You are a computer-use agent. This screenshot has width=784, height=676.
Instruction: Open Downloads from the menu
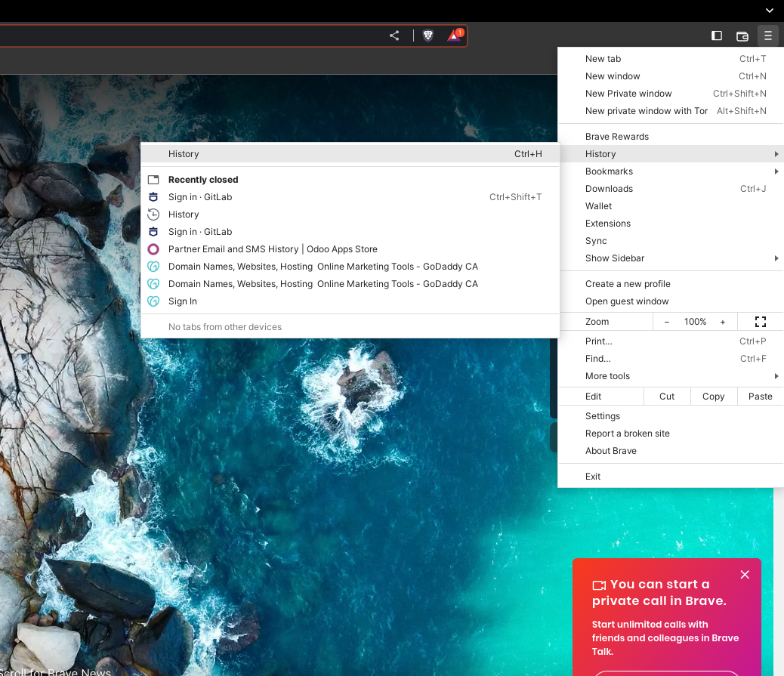(671, 189)
